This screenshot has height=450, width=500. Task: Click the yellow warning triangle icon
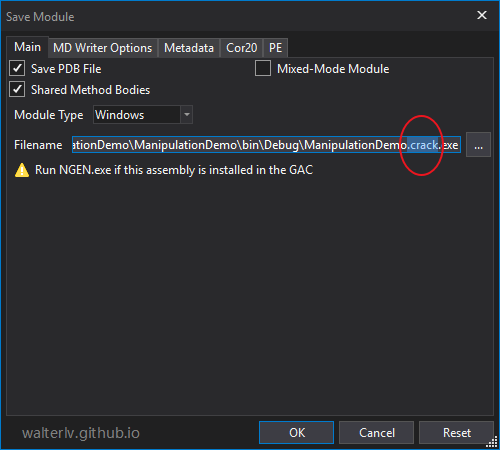tap(22, 170)
